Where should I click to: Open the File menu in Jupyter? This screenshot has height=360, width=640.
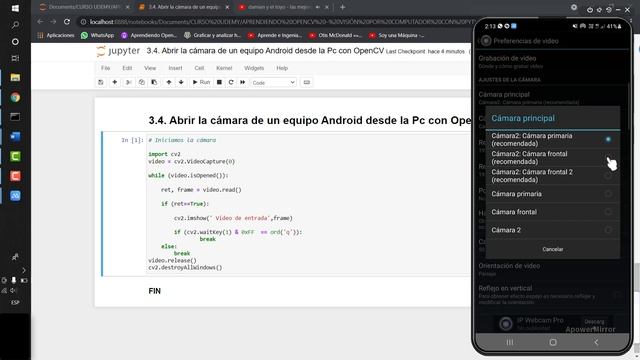coord(106,68)
